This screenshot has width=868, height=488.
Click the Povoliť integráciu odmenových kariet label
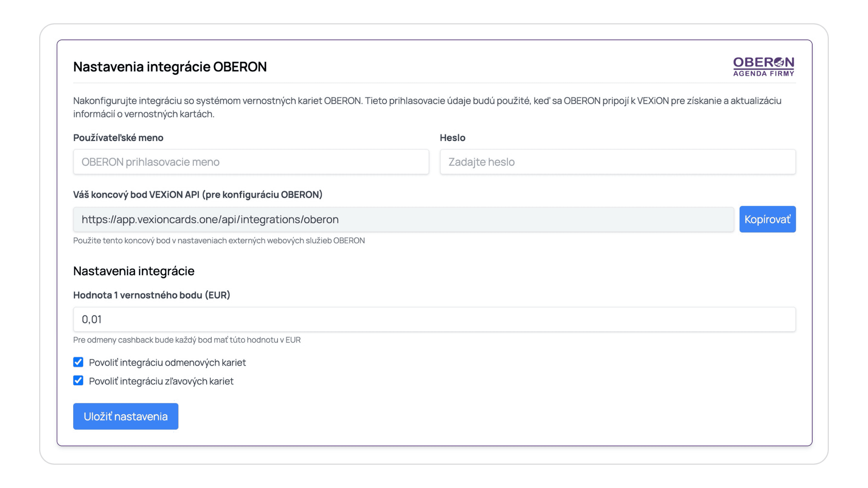pyautogui.click(x=167, y=363)
